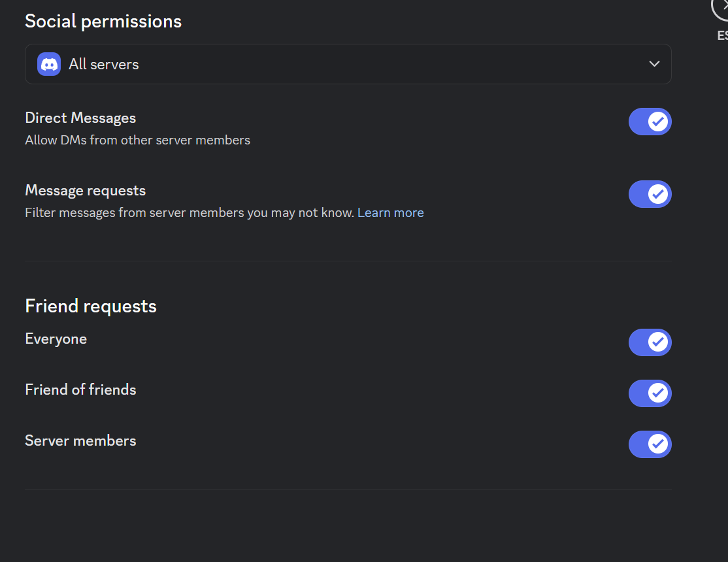Viewport: 728px width, 562px height.
Task: Click the Direct Messages label
Action: click(x=80, y=118)
